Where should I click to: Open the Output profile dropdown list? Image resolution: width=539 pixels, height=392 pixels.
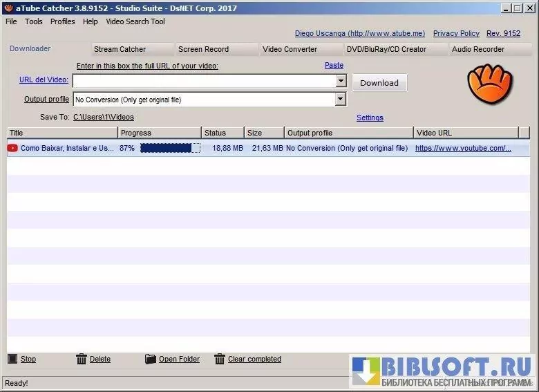point(340,100)
